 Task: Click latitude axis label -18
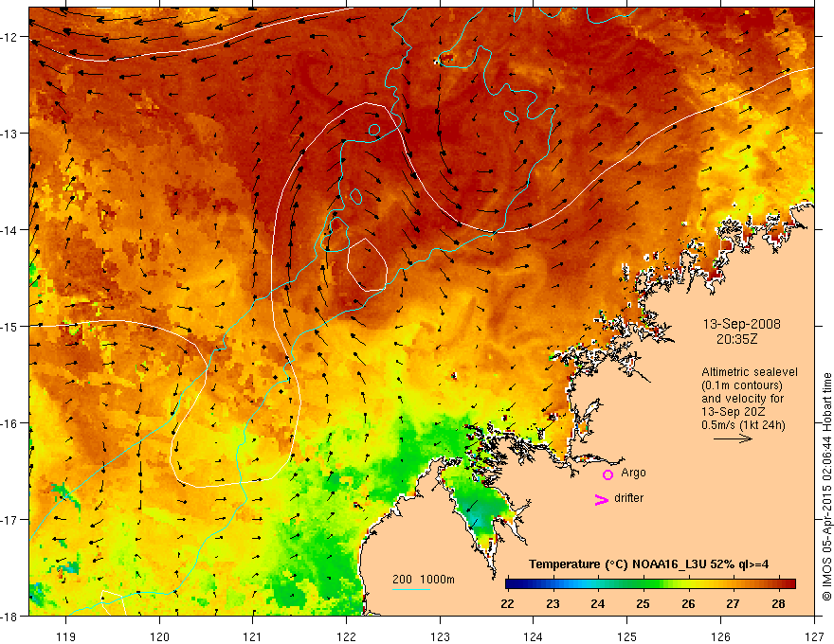[10, 617]
